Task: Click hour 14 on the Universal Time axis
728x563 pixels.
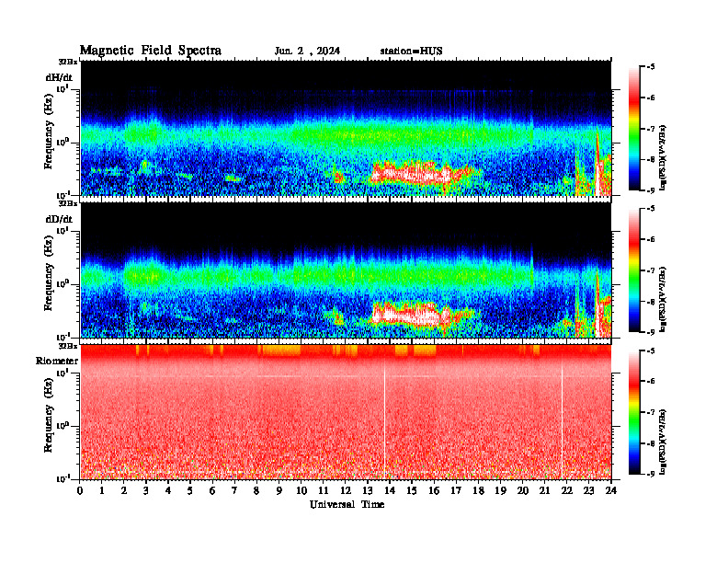Action: pos(390,491)
